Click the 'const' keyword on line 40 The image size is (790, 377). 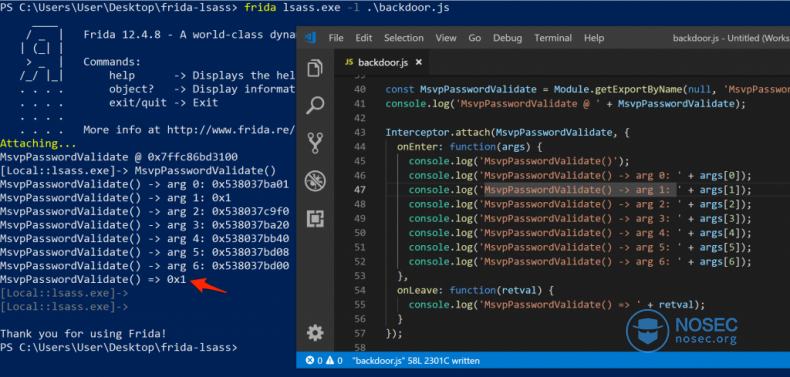(x=401, y=89)
